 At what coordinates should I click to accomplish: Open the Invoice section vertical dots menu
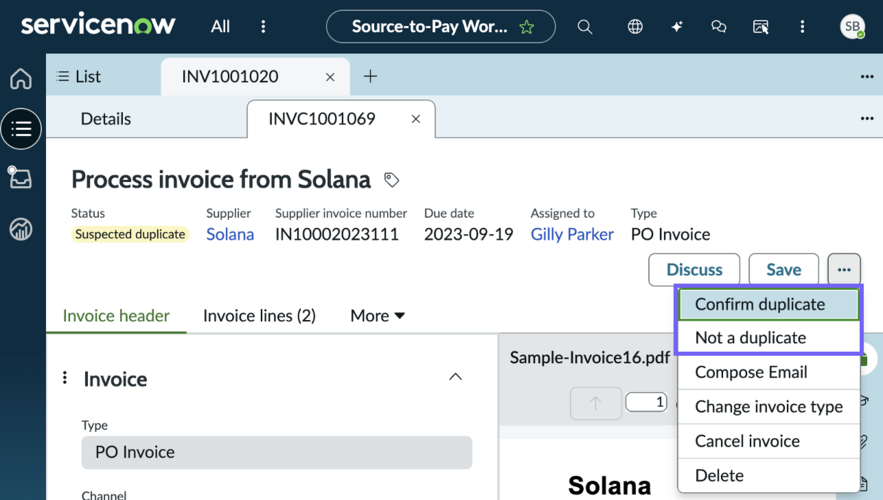[65, 378]
